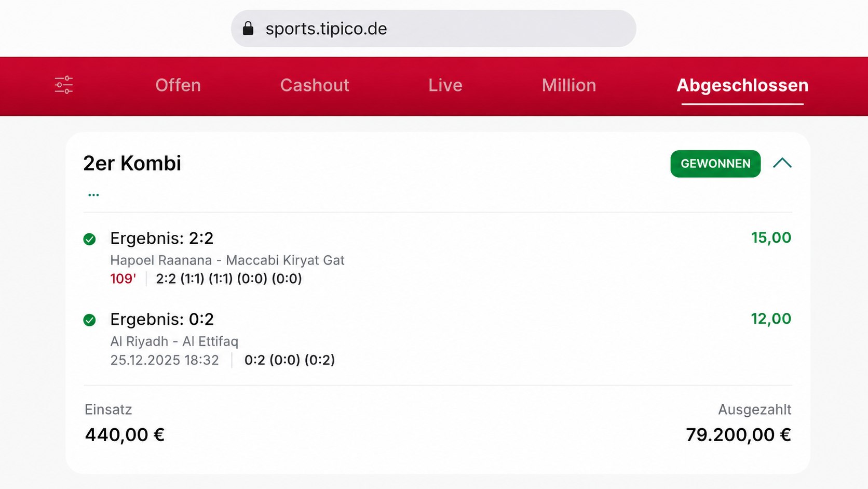The height and width of the screenshot is (489, 868).
Task: Click green checkmark beside Ergebnis 0:2
Action: tap(89, 320)
